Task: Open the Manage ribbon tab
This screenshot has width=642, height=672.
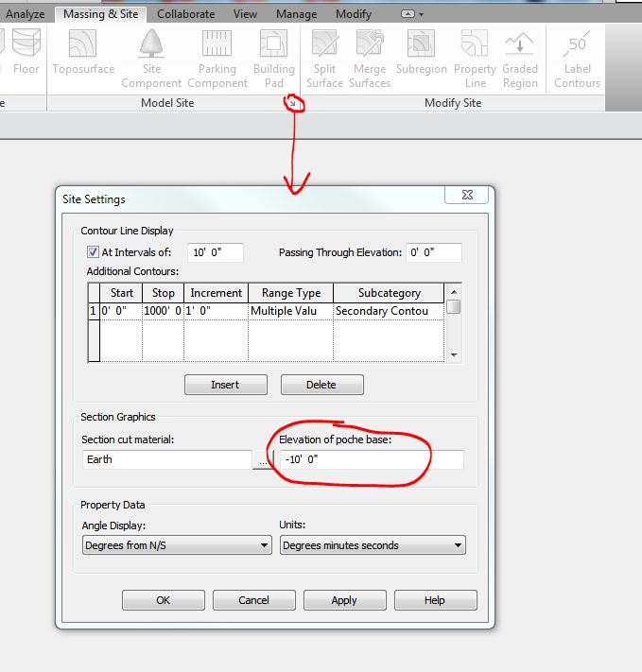Action: 296,14
